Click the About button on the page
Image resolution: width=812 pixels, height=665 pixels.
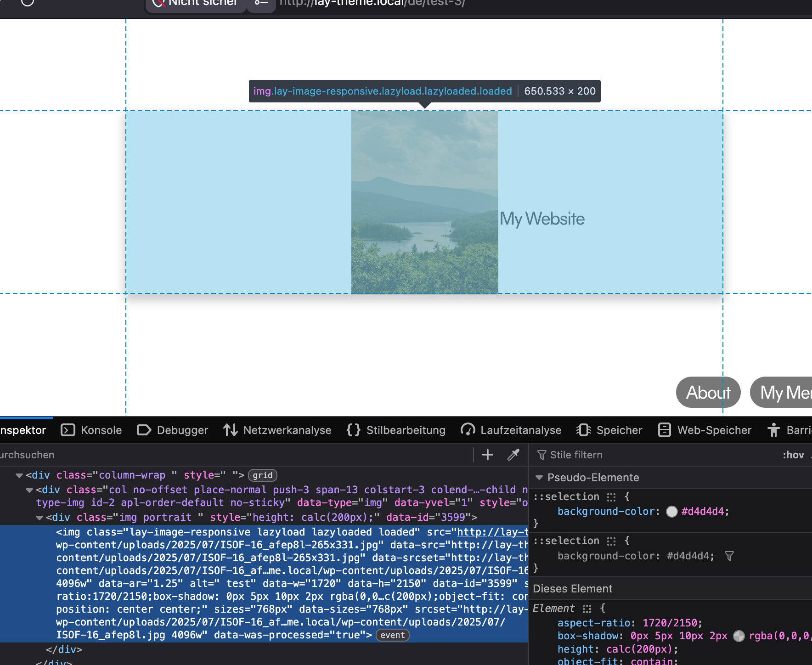pyautogui.click(x=708, y=392)
